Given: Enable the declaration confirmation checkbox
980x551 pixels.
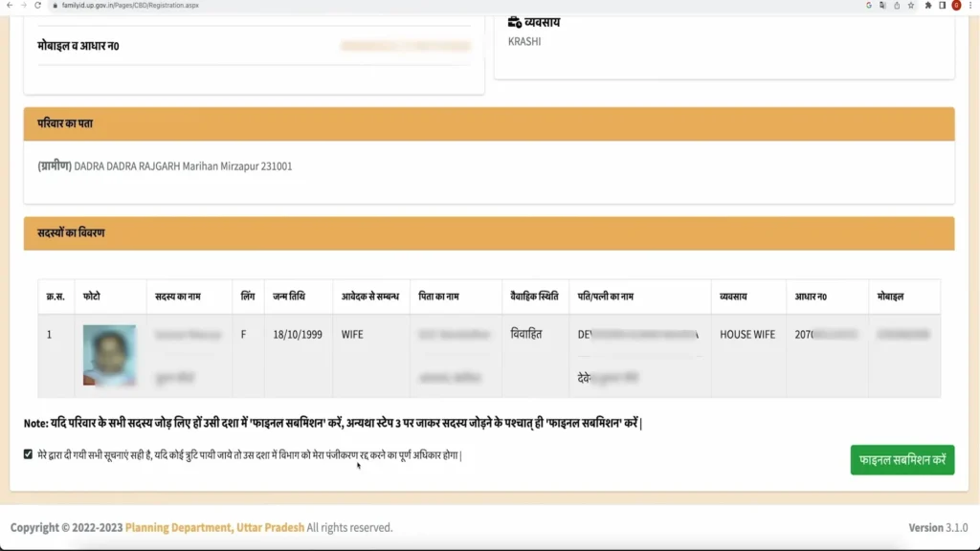Looking at the screenshot, I should point(29,456).
